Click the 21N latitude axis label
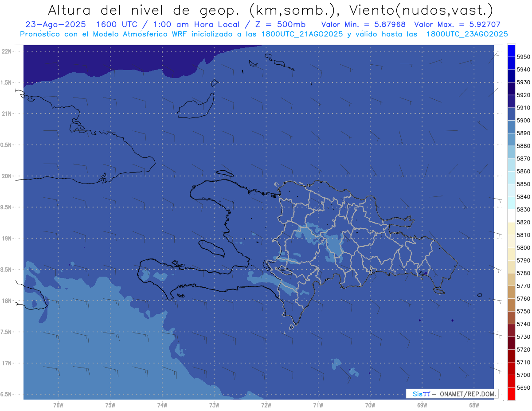Image resolution: width=532 pixels, height=411 pixels. click(8, 114)
